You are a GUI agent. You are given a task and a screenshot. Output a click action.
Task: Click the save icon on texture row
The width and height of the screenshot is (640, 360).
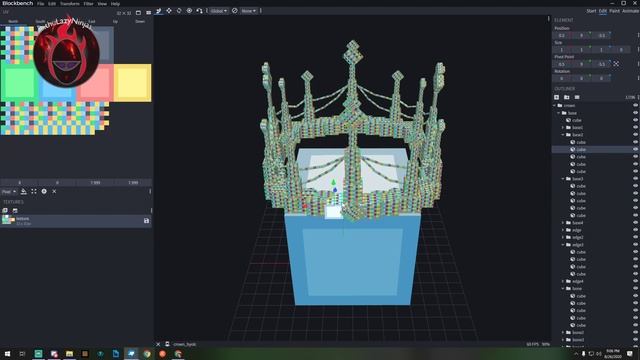coord(147,221)
